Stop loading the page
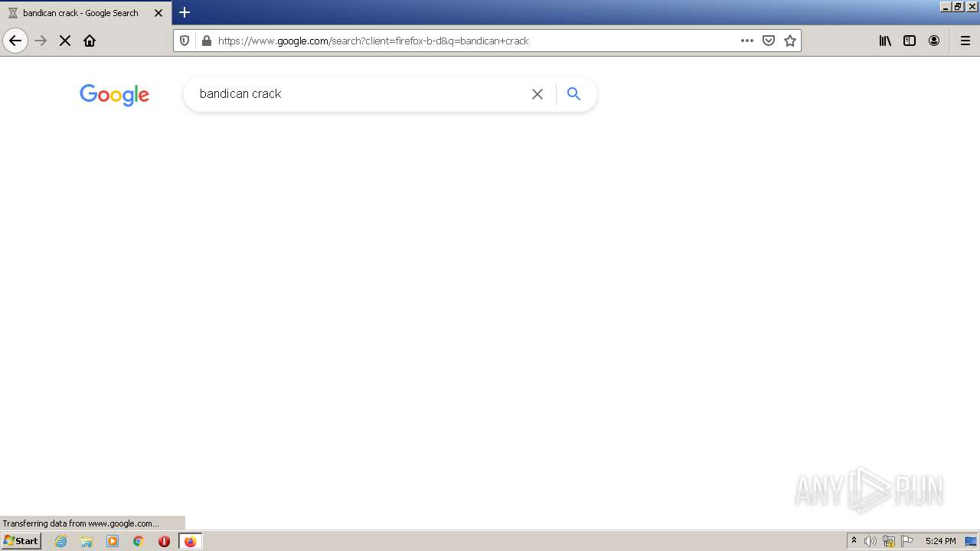Screen dimensions: 980x551 click(x=65, y=41)
